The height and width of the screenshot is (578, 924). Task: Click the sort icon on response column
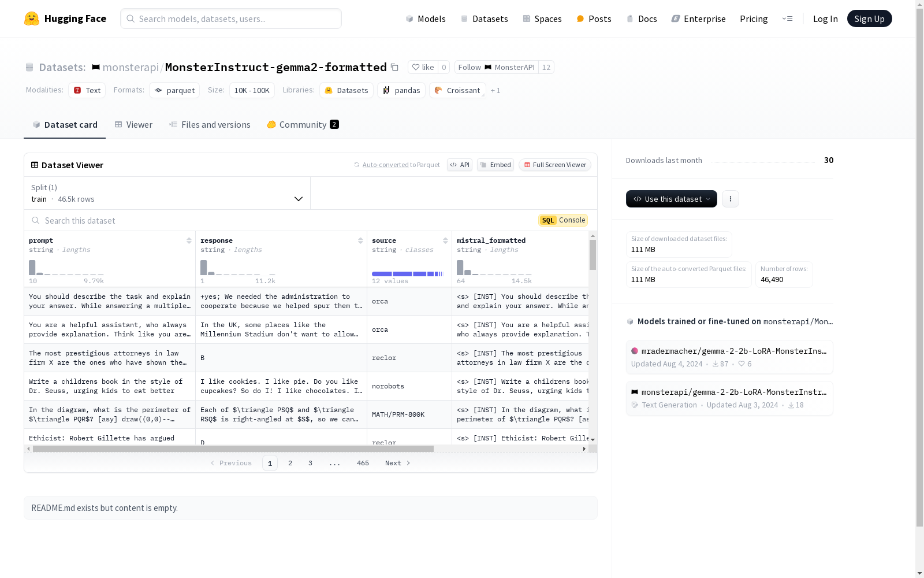click(x=360, y=240)
